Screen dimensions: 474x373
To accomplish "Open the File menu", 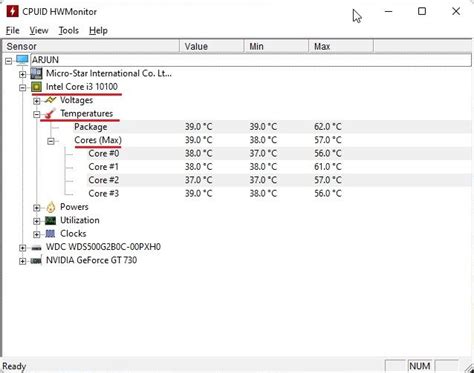I will 13,31.
